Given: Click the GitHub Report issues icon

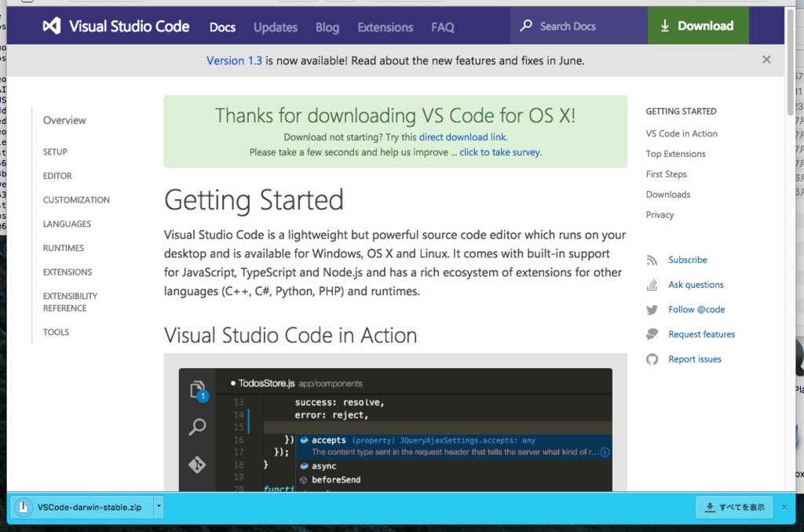Looking at the screenshot, I should coord(652,359).
